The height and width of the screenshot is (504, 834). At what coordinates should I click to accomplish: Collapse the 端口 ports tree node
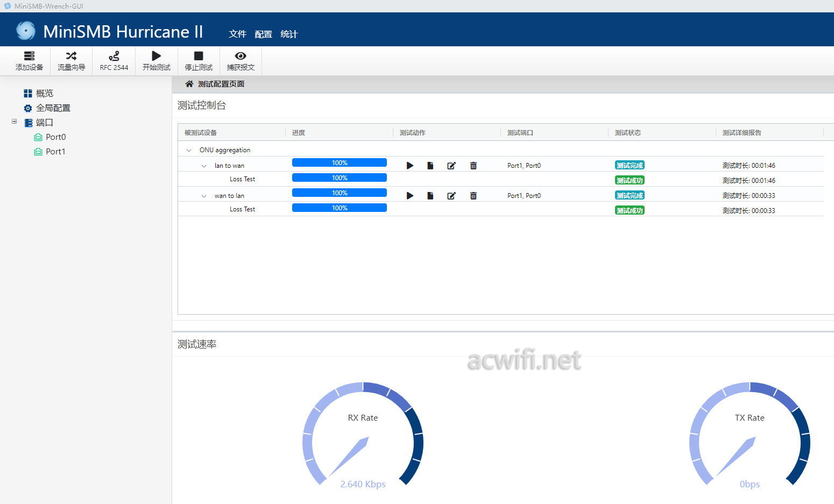[15, 122]
